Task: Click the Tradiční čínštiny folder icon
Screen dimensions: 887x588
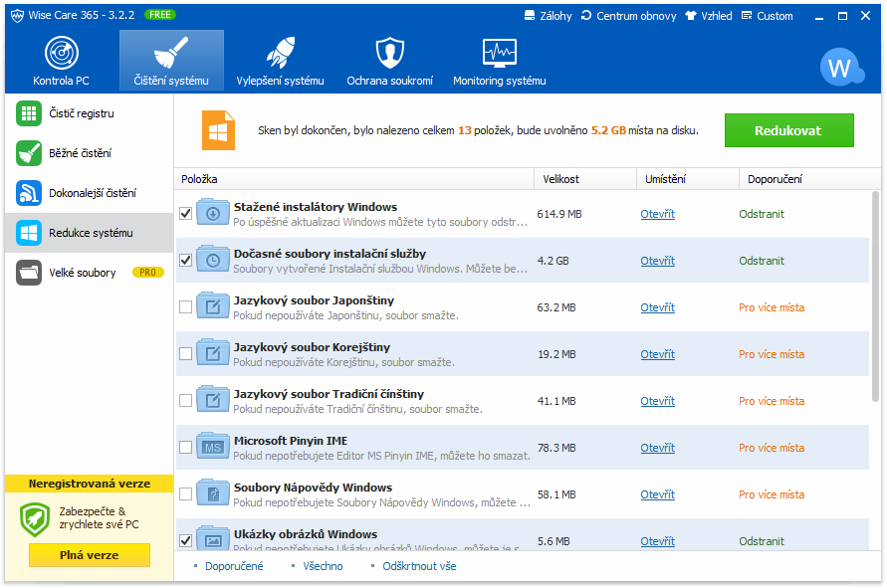Action: tap(213, 400)
